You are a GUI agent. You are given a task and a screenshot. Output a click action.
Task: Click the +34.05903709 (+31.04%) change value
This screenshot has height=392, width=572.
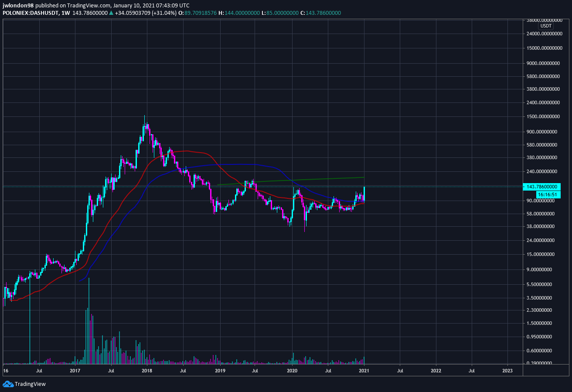(x=146, y=13)
